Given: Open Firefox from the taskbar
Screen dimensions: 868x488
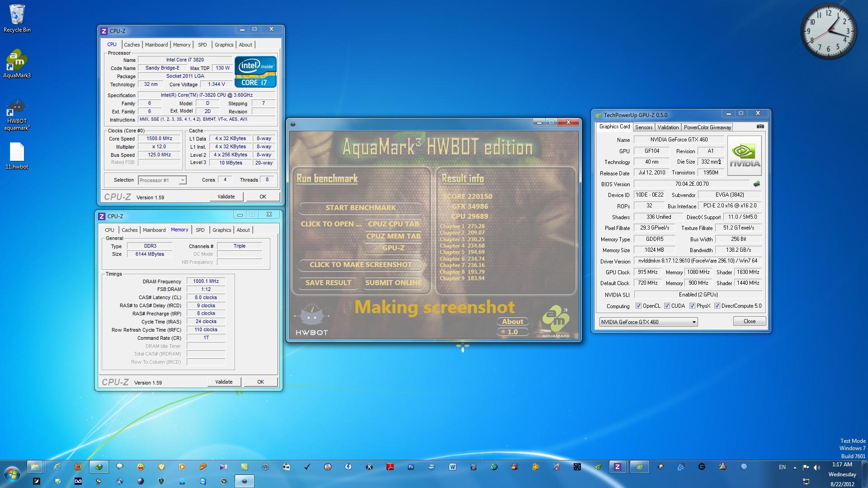Looking at the screenshot, I should click(78, 467).
